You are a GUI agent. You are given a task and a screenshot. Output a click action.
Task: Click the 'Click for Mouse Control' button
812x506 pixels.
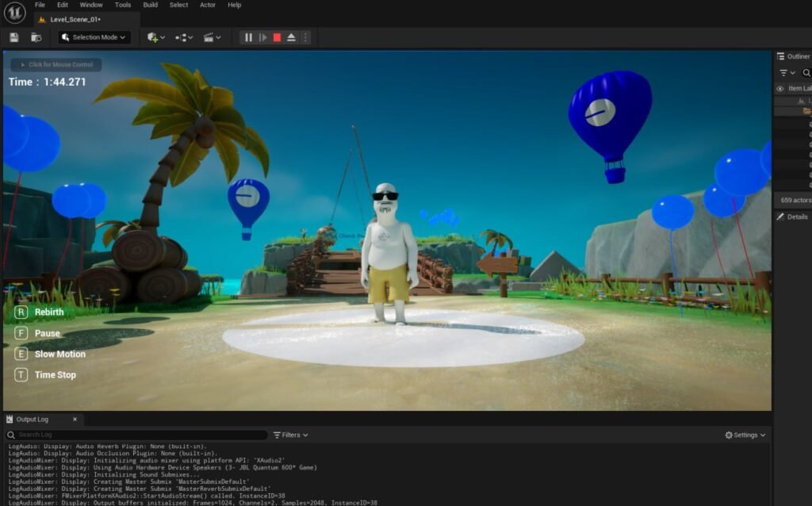[56, 64]
